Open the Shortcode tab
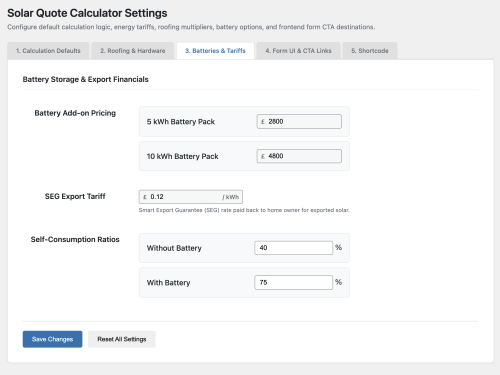Viewport: 500px width, 375px height. coord(370,51)
